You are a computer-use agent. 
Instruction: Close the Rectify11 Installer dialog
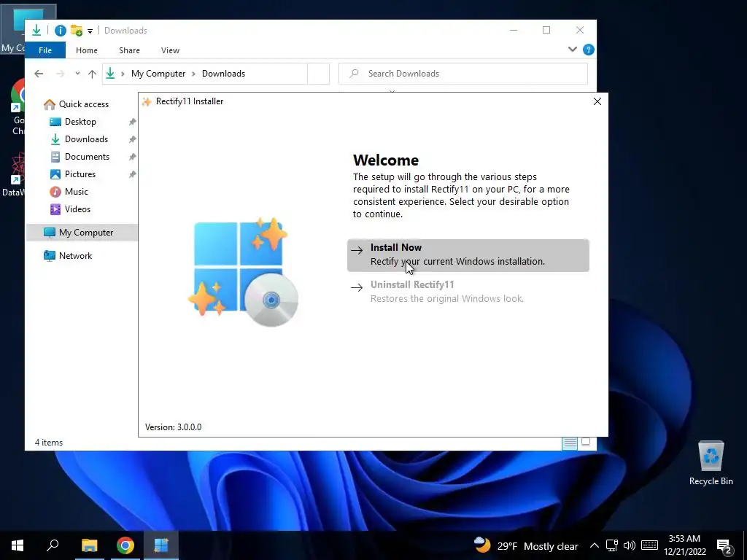click(597, 101)
